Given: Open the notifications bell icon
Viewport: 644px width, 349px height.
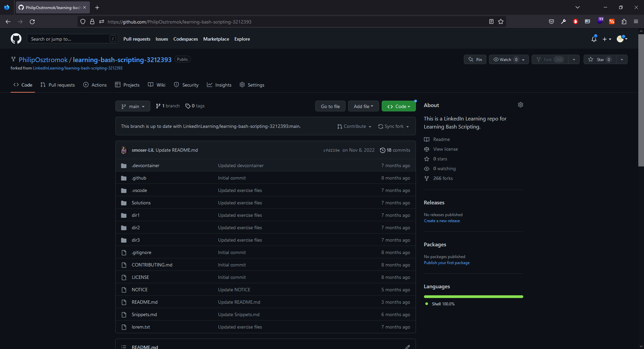Looking at the screenshot, I should pos(594,39).
